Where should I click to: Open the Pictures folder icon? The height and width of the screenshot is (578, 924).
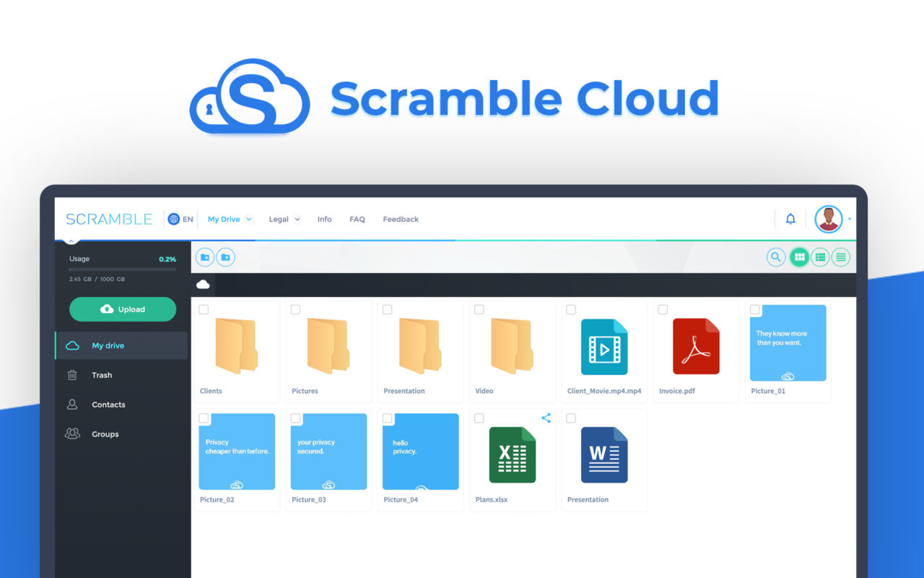(x=328, y=347)
